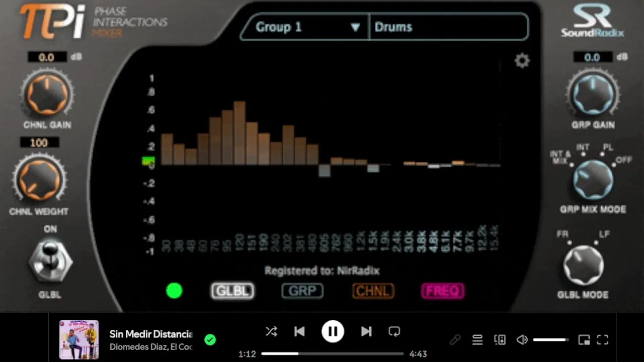Edit the GRP GAIN 0.0 dB value
The width and height of the screenshot is (644, 362).
pyautogui.click(x=592, y=57)
